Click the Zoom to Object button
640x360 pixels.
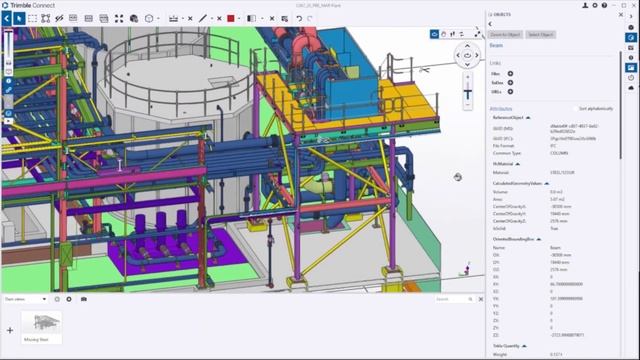505,35
